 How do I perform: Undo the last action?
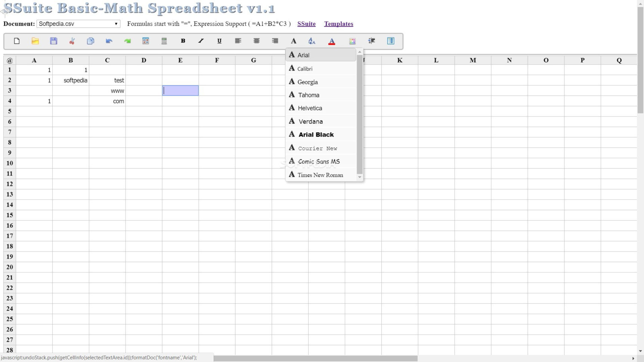coord(109,41)
